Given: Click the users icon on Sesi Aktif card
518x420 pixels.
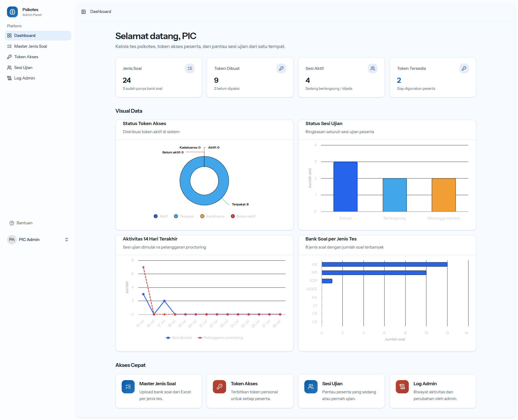Looking at the screenshot, I should pos(373,68).
